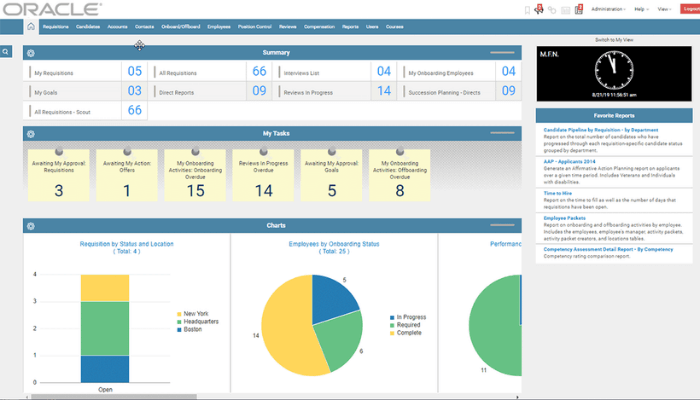
Task: Expand the View dropdown menu
Action: [664, 9]
